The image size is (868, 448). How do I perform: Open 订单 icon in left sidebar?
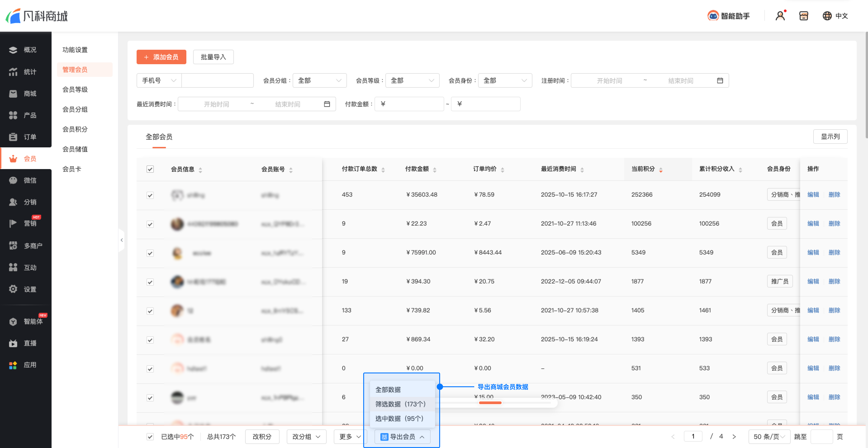(13, 137)
